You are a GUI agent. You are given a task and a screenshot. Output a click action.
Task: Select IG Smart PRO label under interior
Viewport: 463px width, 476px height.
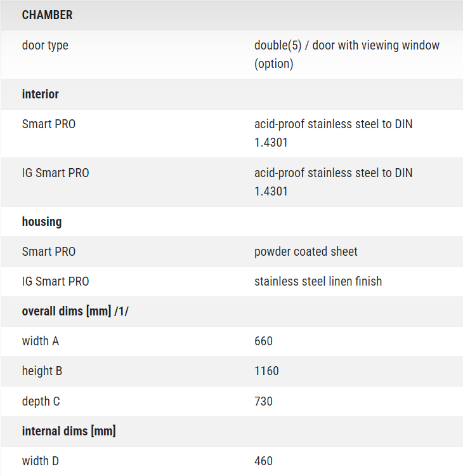pos(55,173)
